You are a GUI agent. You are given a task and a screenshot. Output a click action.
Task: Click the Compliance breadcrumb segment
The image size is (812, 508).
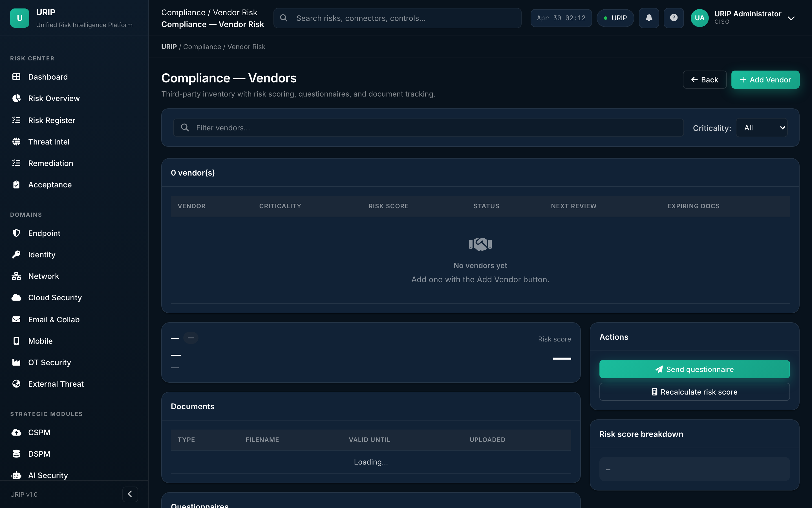(202, 47)
